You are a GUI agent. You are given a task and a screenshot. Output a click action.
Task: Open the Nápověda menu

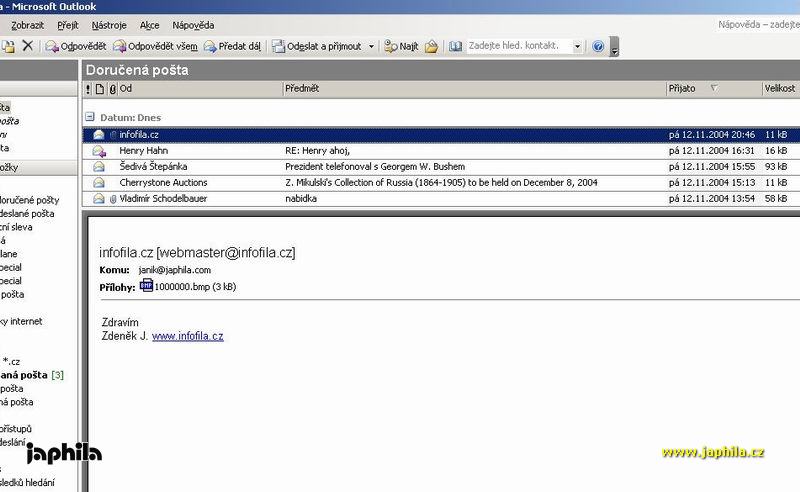(193, 25)
